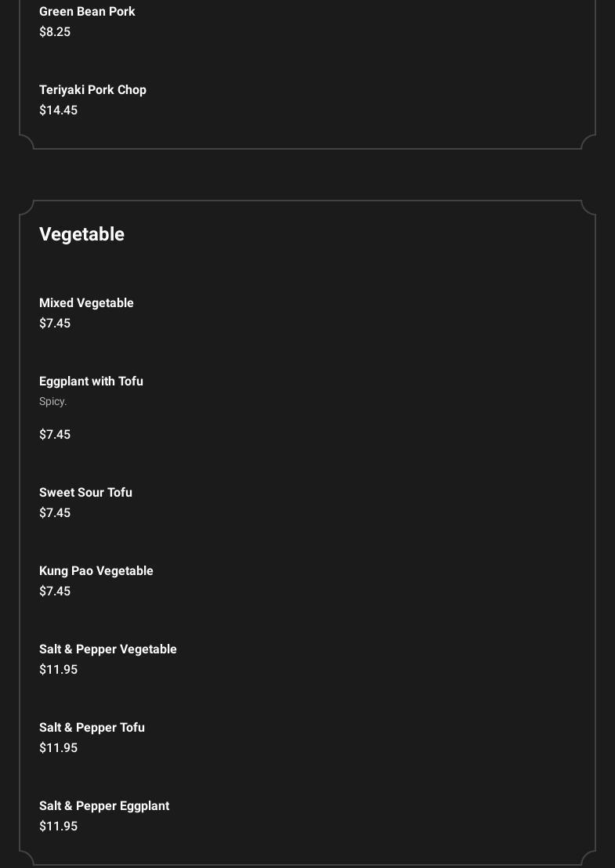The height and width of the screenshot is (868, 615).
Task: Select the Green Bean Pork menu item
Action: click(x=87, y=12)
